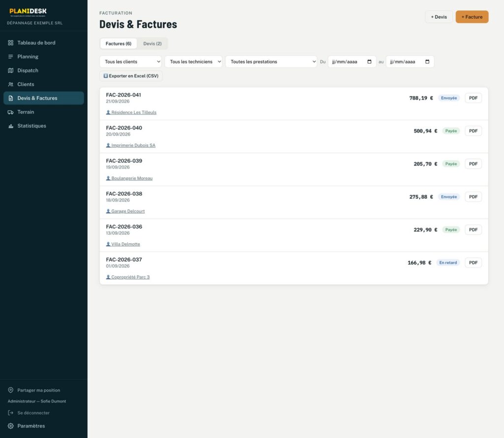Create a new invoice with + Facture
Screen dimensions: 504x438
click(472, 17)
